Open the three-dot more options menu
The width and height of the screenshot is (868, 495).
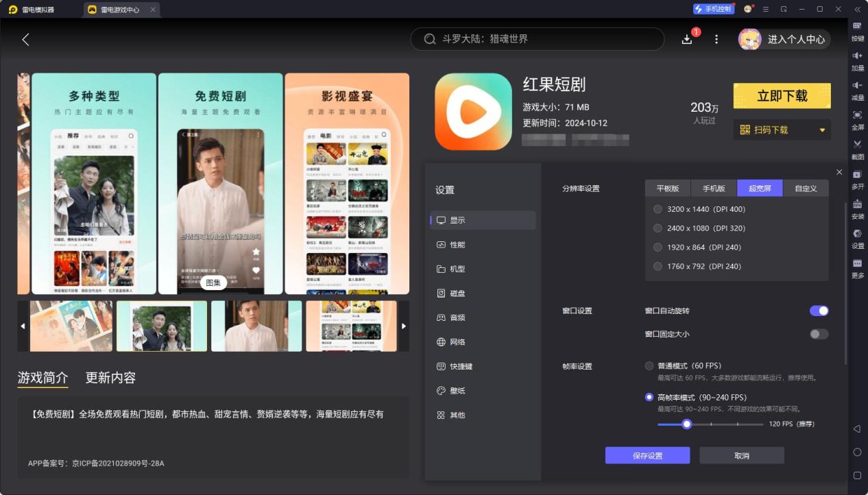pyautogui.click(x=716, y=40)
